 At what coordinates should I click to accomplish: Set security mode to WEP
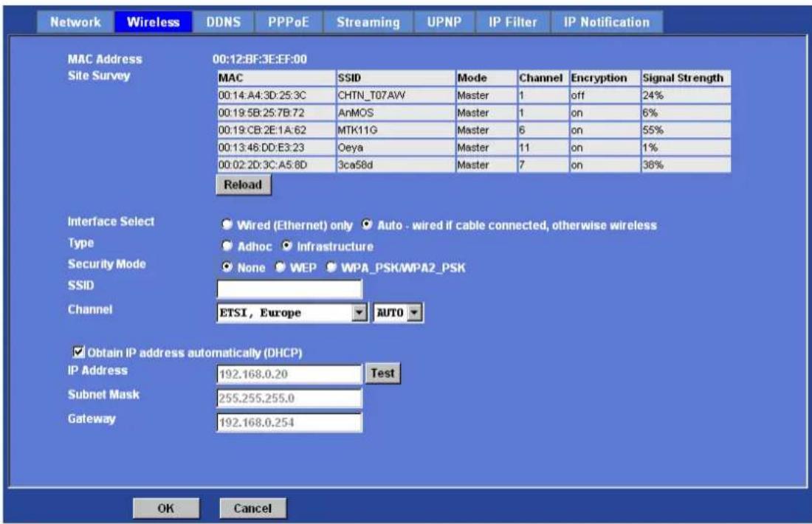(x=280, y=267)
